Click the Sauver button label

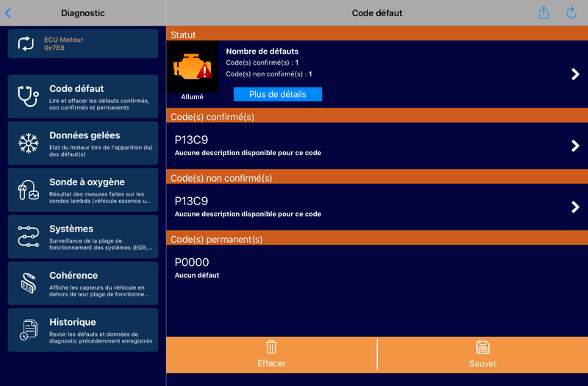[483, 363]
